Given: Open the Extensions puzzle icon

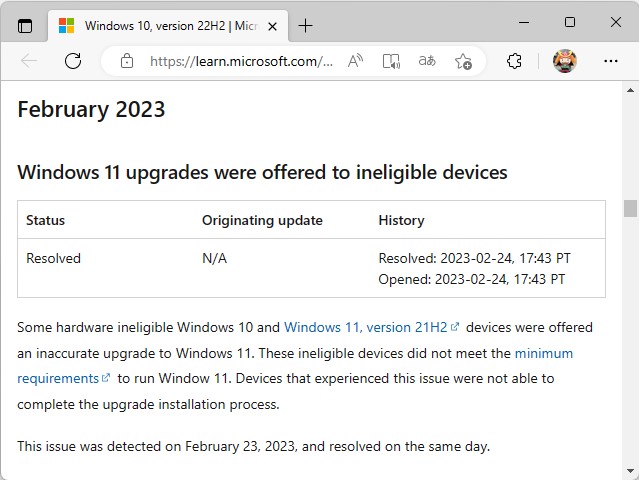Looking at the screenshot, I should [514, 61].
